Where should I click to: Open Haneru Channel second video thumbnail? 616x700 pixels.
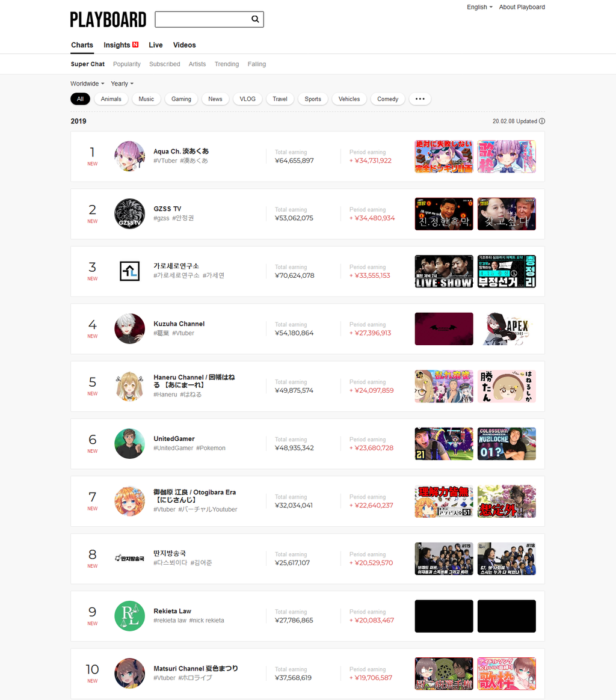point(507,386)
